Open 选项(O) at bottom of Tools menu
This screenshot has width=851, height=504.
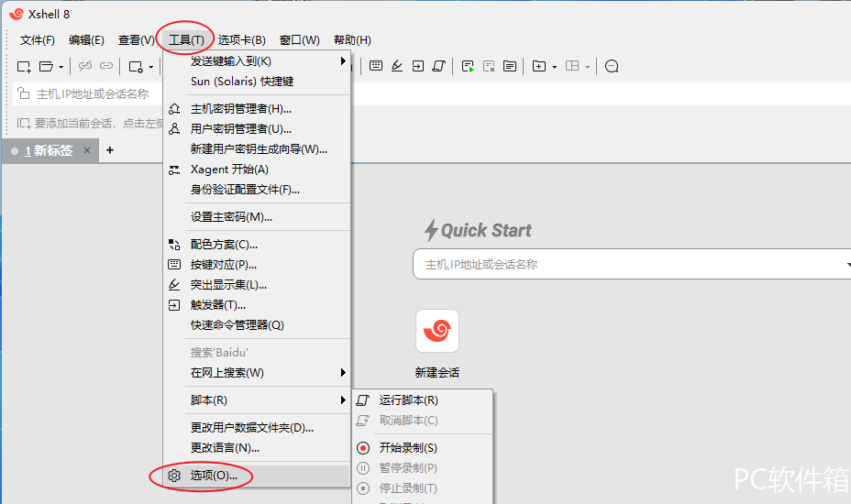(x=257, y=476)
